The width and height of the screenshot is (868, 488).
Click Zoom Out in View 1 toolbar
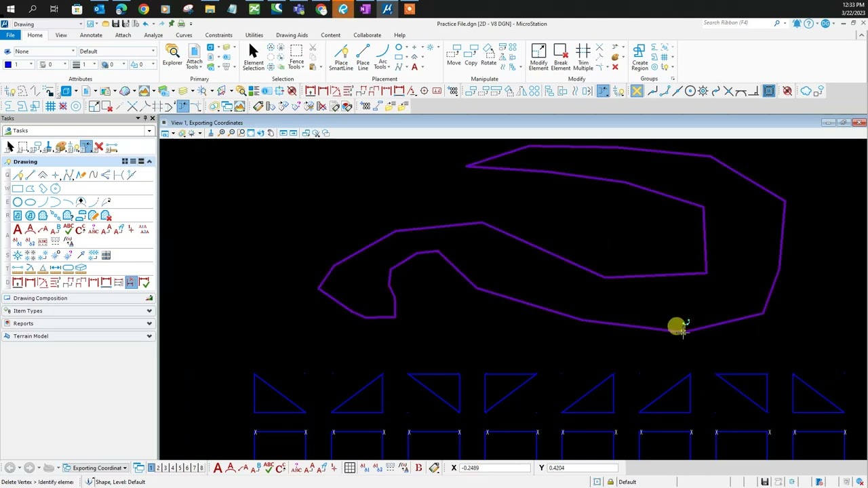click(232, 133)
